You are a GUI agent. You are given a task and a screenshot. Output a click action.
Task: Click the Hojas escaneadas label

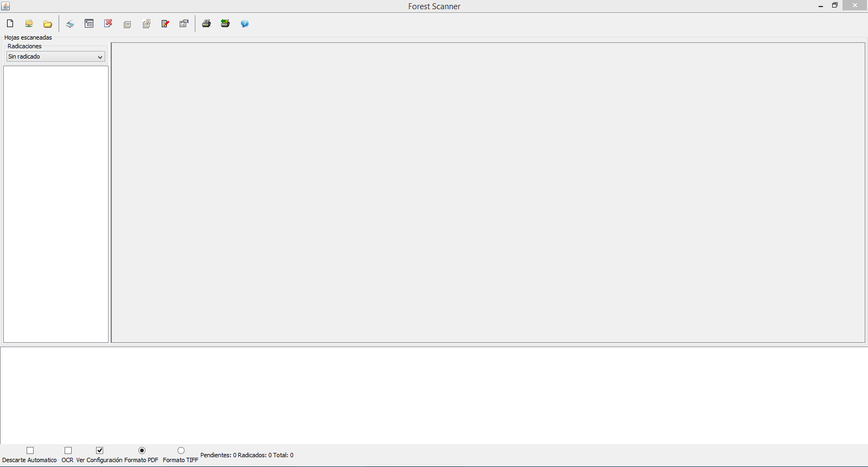click(x=28, y=37)
